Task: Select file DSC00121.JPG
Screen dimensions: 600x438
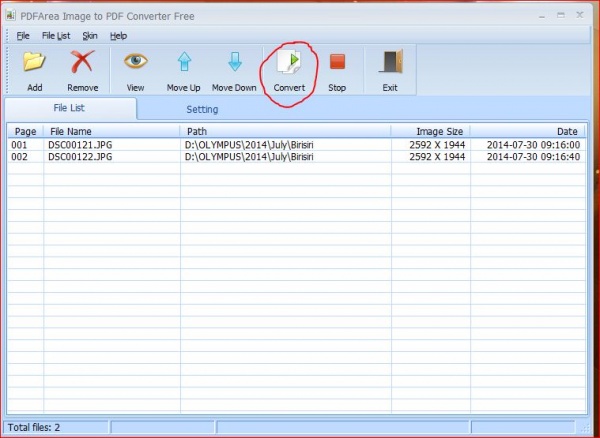Action: tap(80, 145)
